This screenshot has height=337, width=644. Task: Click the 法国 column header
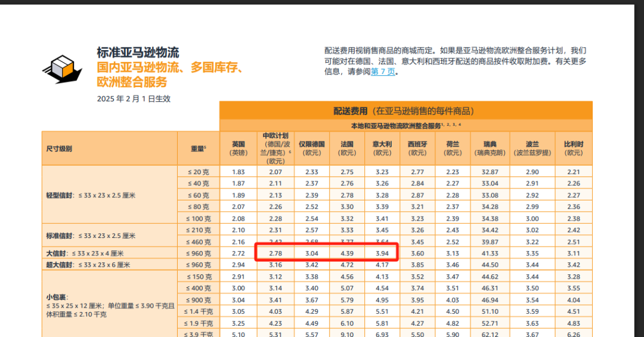click(x=347, y=149)
